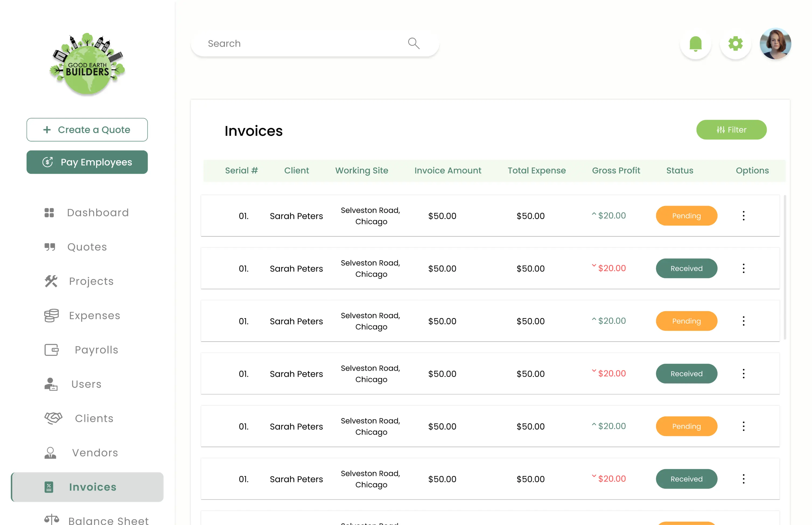Viewport: 812px width, 525px height.
Task: Click the Clients handshake icon
Action: point(53,418)
